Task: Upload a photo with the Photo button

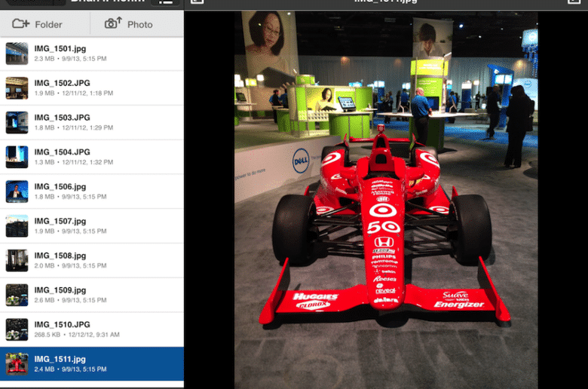Action: coord(129,23)
